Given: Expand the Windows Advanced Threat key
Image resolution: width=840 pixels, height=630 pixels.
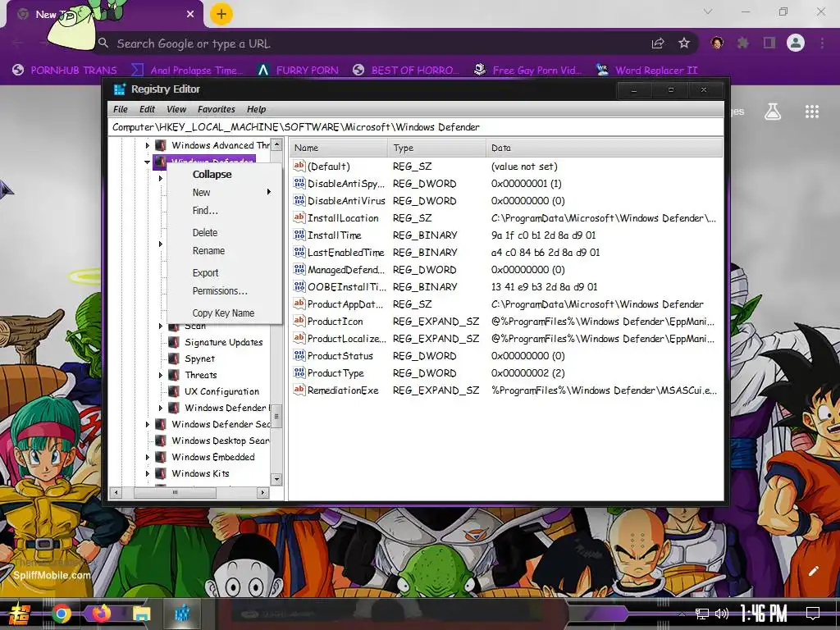Looking at the screenshot, I should click(148, 145).
